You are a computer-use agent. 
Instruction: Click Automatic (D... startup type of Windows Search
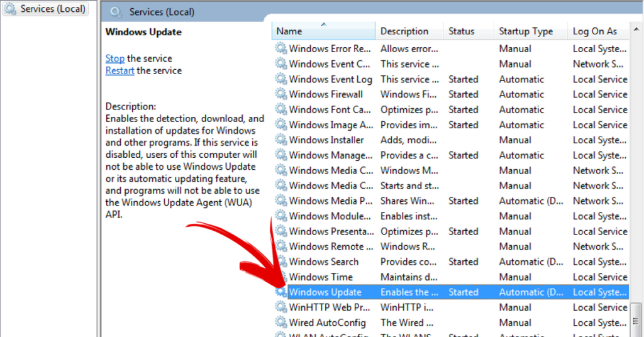coord(531,262)
